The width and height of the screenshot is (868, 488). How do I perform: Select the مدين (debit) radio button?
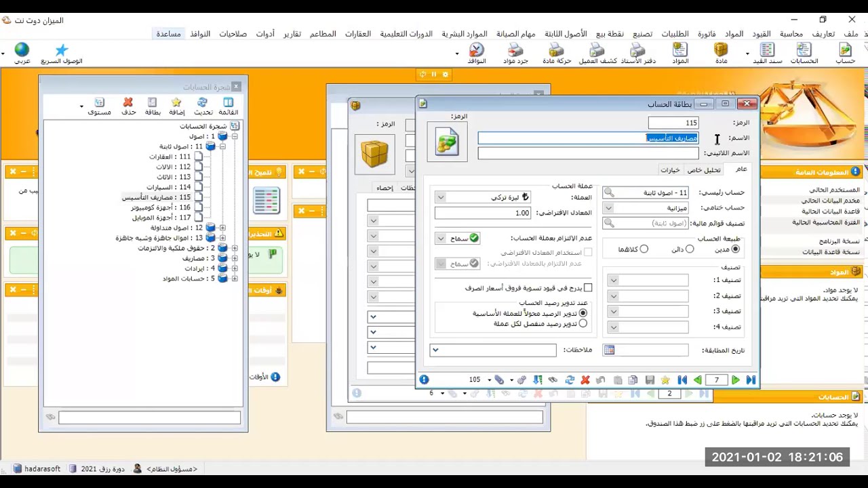[x=735, y=249]
